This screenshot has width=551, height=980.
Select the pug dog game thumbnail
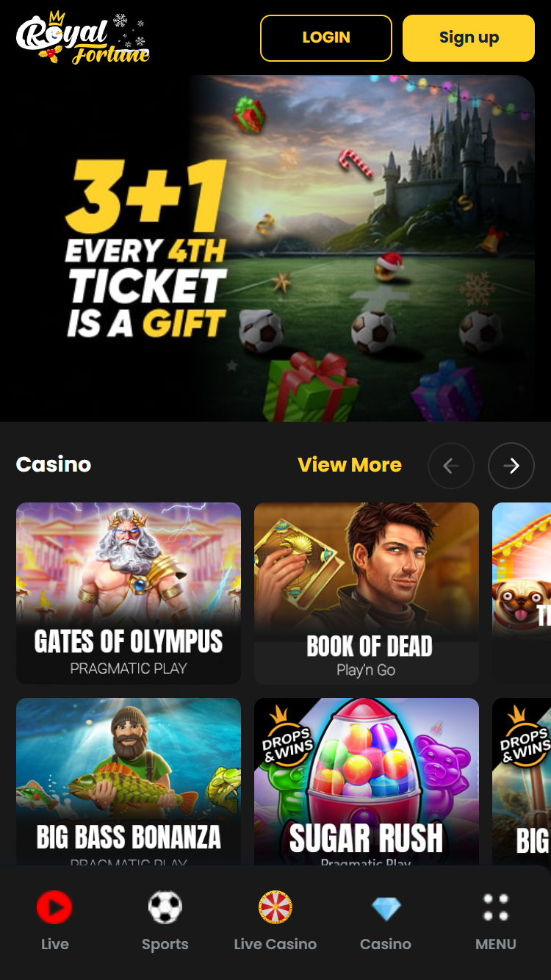[522, 593]
